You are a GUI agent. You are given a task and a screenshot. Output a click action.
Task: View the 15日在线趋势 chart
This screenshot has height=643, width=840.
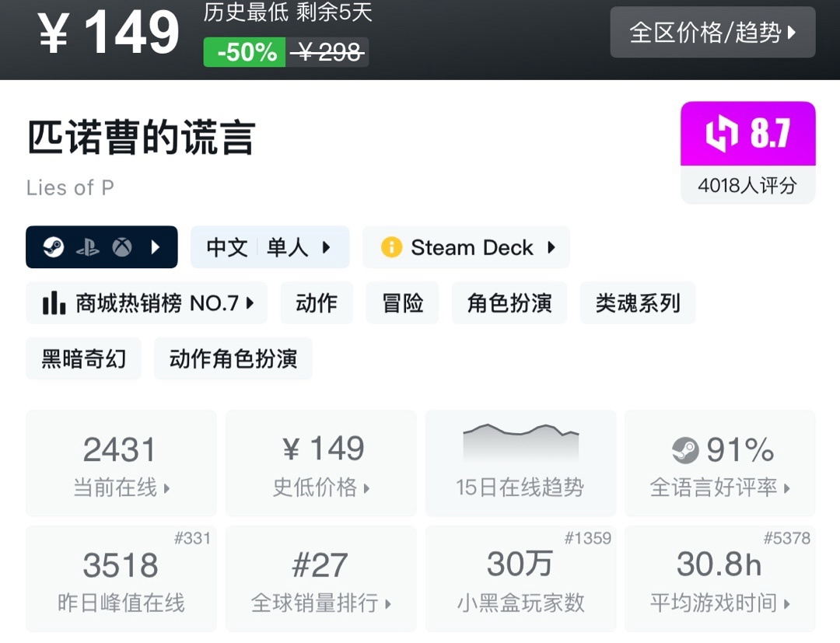[x=520, y=463]
